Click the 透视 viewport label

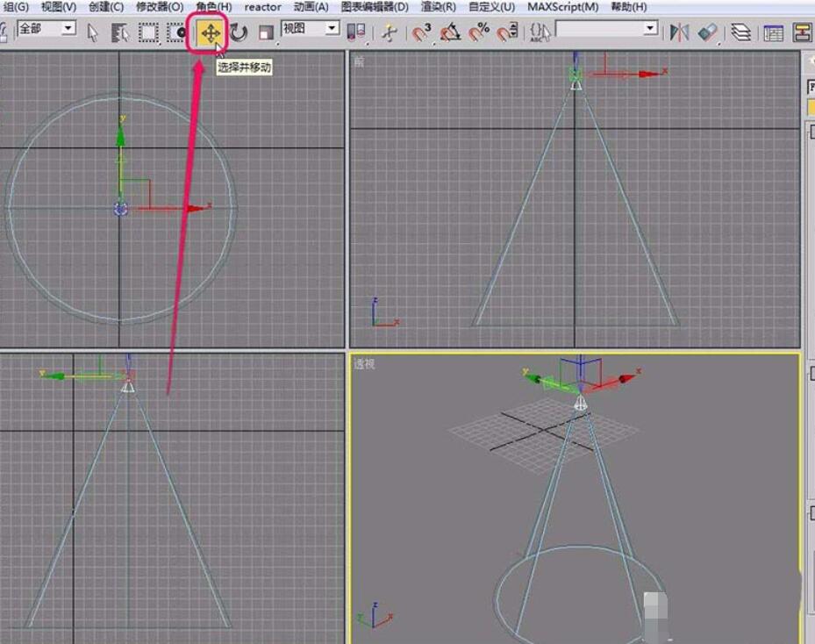point(364,363)
